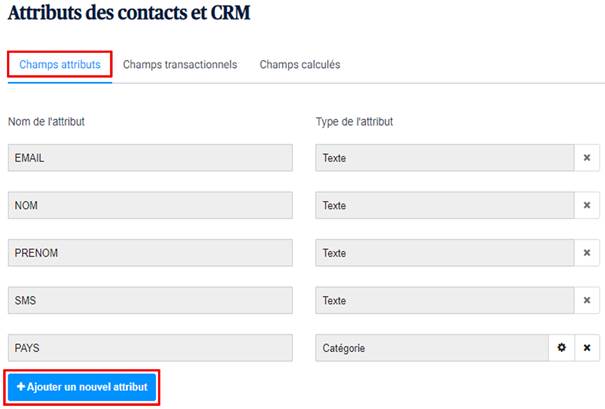Remove the PAYS attribute with X icon
This screenshot has width=605, height=409.
587,348
